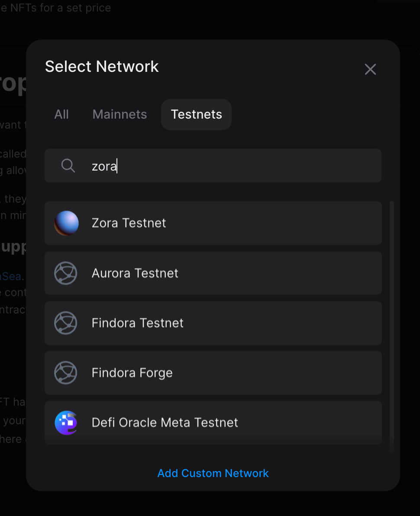This screenshot has width=420, height=516.
Task: Click the Aurora Testnet network icon
Action: (65, 273)
